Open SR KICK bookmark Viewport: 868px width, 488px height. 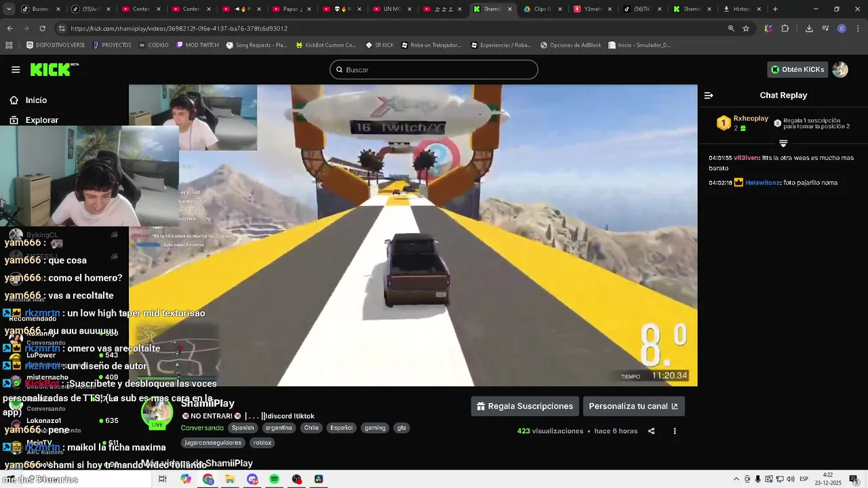coord(380,45)
